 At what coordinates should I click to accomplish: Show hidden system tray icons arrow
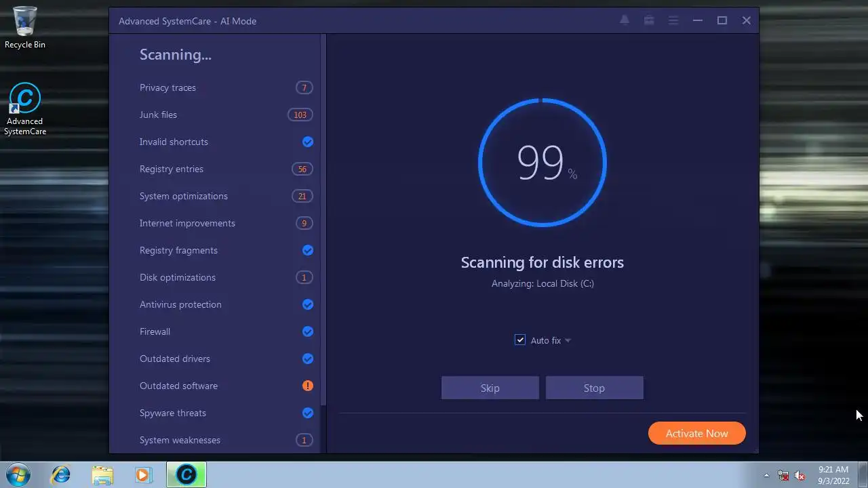pyautogui.click(x=766, y=475)
